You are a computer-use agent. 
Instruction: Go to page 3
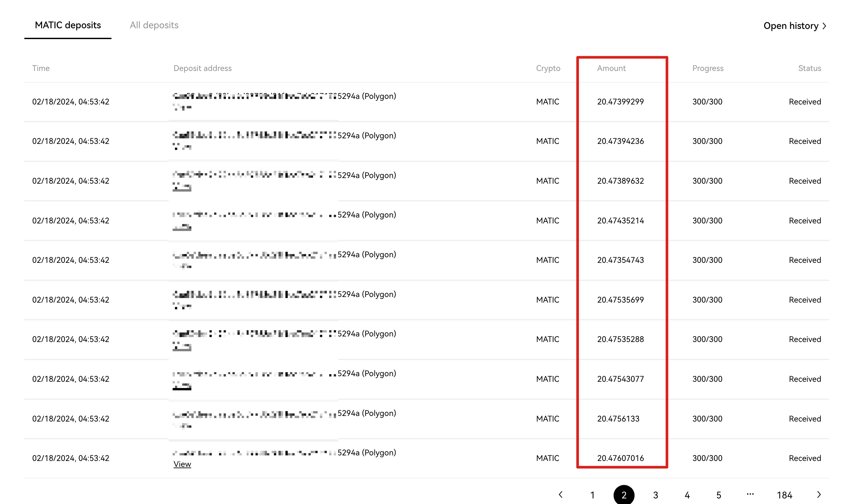pos(655,495)
